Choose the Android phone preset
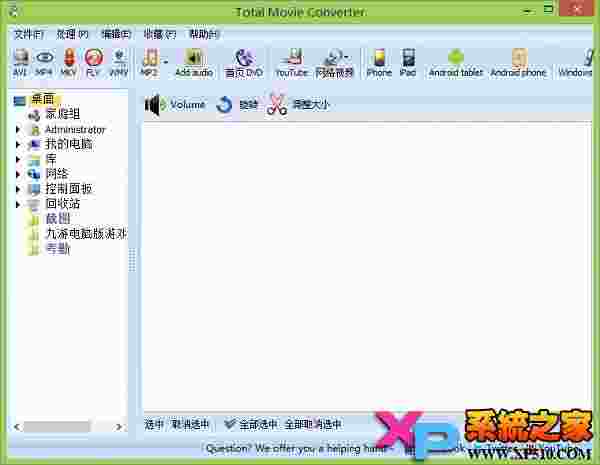600x465 pixels. point(518,63)
